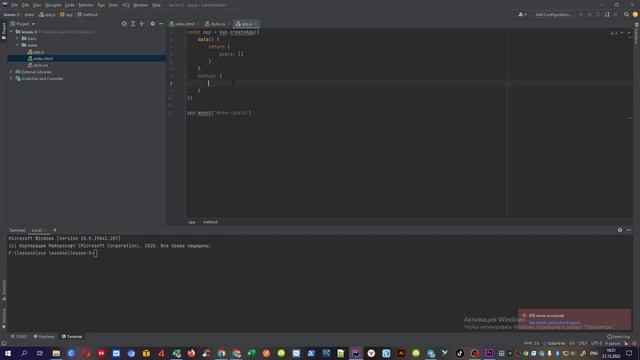The height and width of the screenshot is (360, 640).
Task: Open the Help menu
Action: click(156, 5)
